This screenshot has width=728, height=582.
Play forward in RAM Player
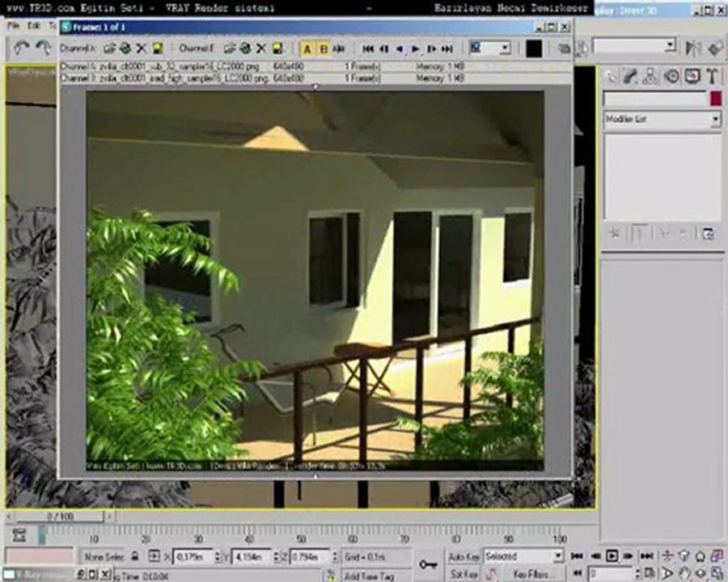point(416,48)
